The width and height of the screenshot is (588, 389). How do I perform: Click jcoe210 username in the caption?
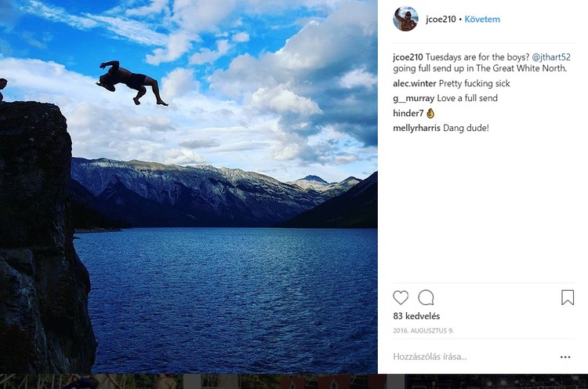click(408, 57)
